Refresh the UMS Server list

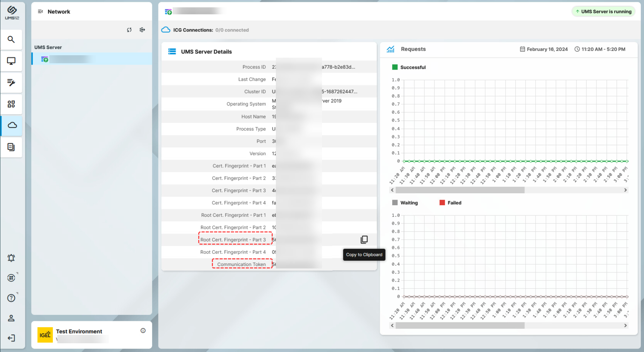coord(129,30)
